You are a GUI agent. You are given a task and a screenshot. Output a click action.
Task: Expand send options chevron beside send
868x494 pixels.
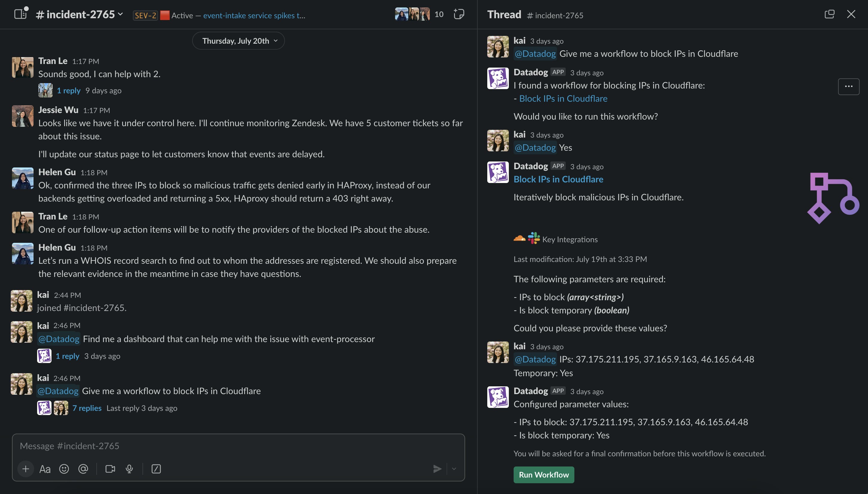(x=454, y=469)
